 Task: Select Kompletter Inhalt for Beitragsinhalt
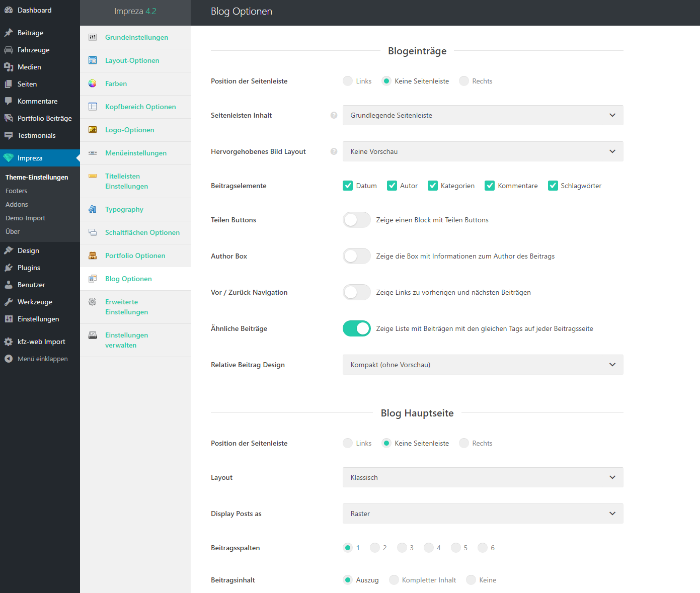[x=394, y=580]
